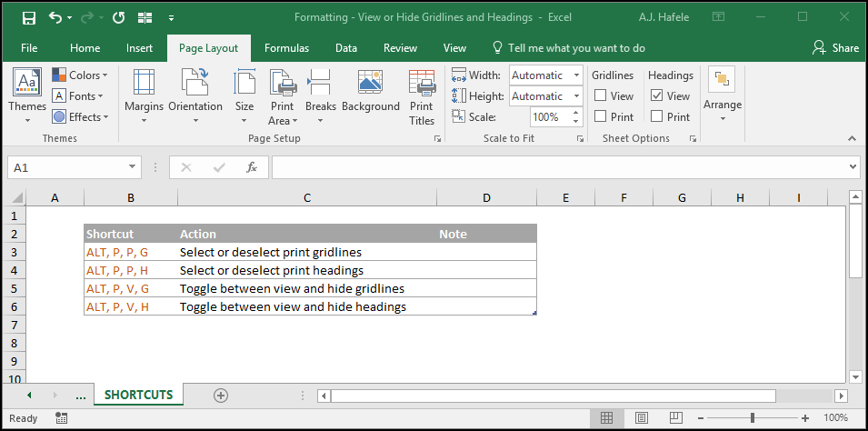
Task: Click the Repeat circular arrow icon
Action: pyautogui.click(x=118, y=17)
